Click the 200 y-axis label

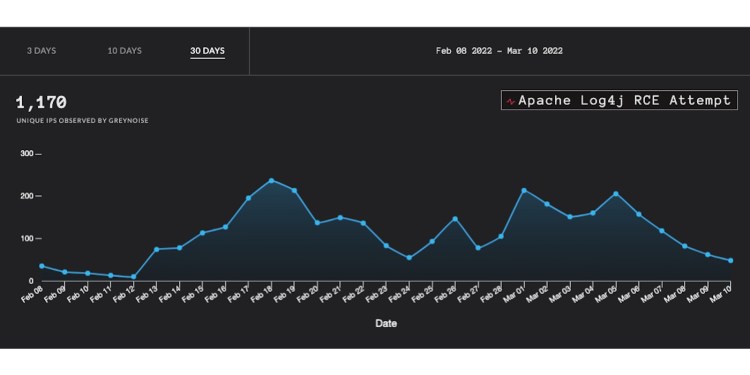[x=27, y=196]
